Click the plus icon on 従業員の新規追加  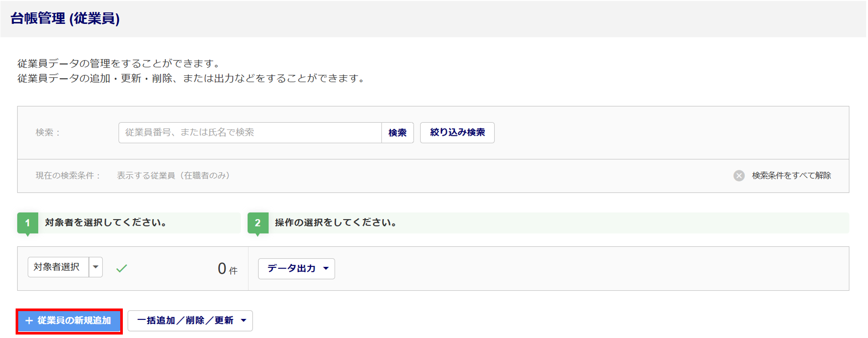click(29, 321)
